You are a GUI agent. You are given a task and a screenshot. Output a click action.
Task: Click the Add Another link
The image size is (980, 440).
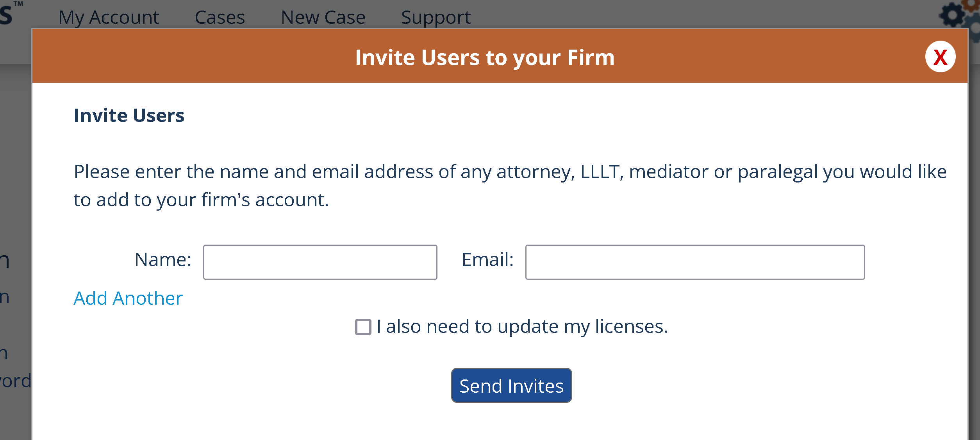pyautogui.click(x=128, y=298)
